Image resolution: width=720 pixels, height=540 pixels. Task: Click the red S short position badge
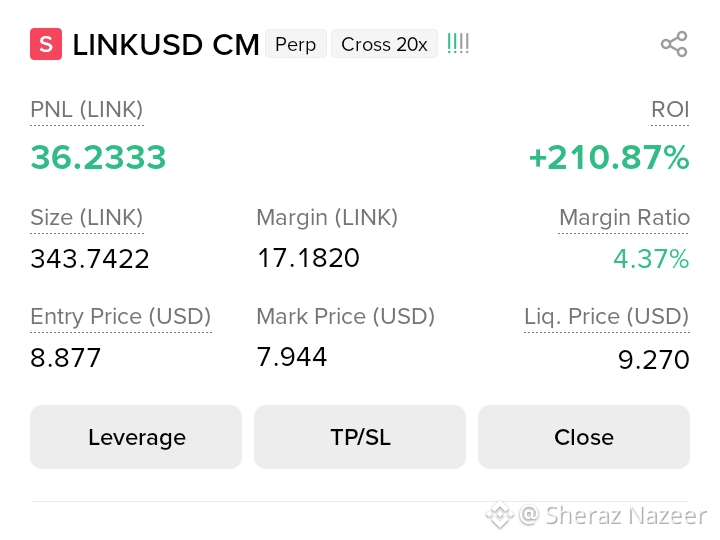click(x=46, y=44)
